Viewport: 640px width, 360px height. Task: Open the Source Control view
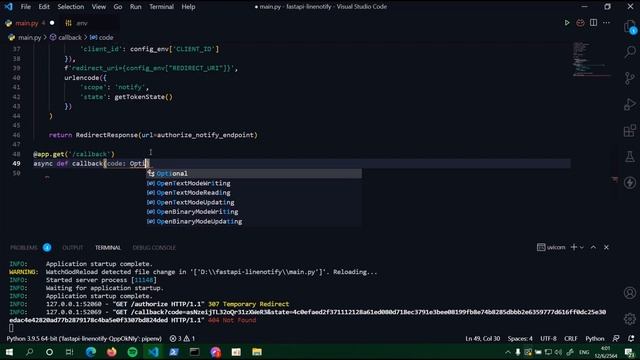[x=630, y=78]
